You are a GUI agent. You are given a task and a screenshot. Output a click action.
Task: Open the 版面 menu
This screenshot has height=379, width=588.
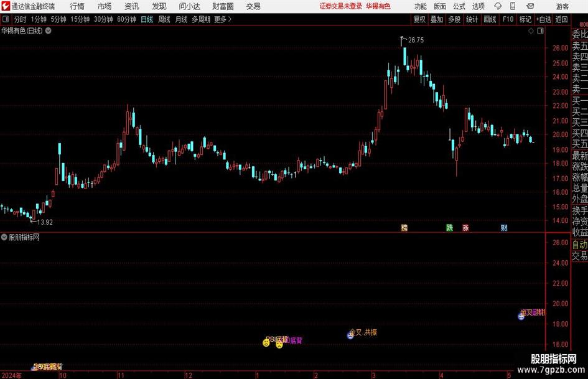pos(440,6)
